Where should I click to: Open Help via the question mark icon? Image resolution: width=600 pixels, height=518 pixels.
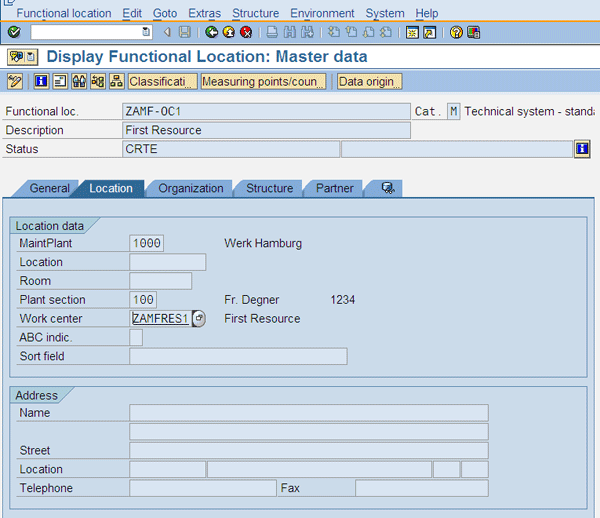[456, 32]
